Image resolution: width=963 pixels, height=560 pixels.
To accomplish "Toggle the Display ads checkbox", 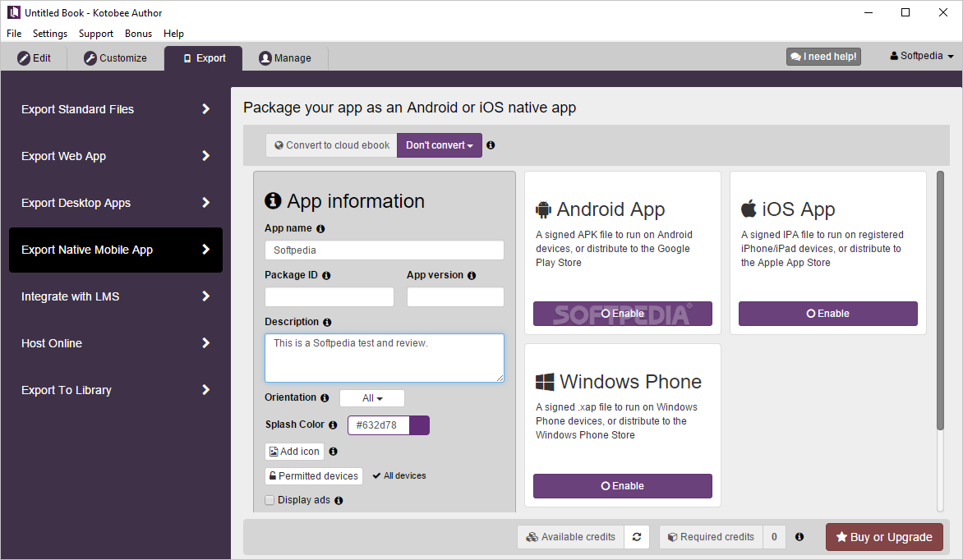I will click(x=270, y=500).
